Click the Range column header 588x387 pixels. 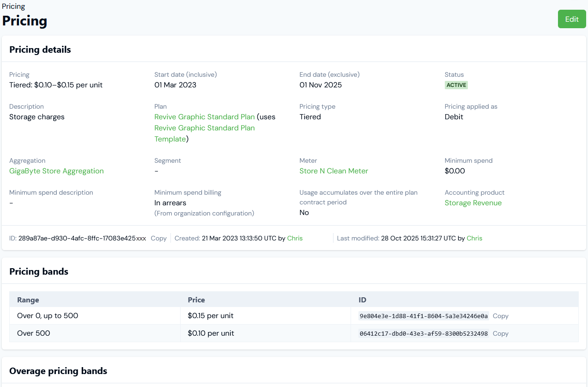pyautogui.click(x=28, y=300)
